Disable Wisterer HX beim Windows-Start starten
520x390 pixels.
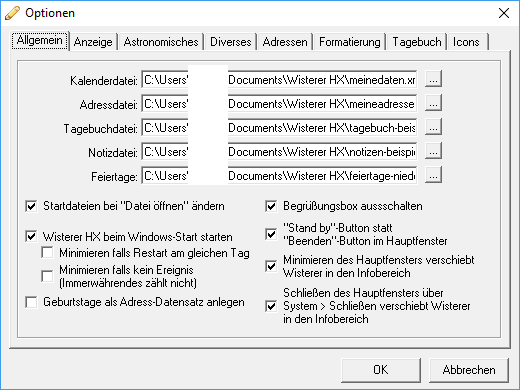31,237
